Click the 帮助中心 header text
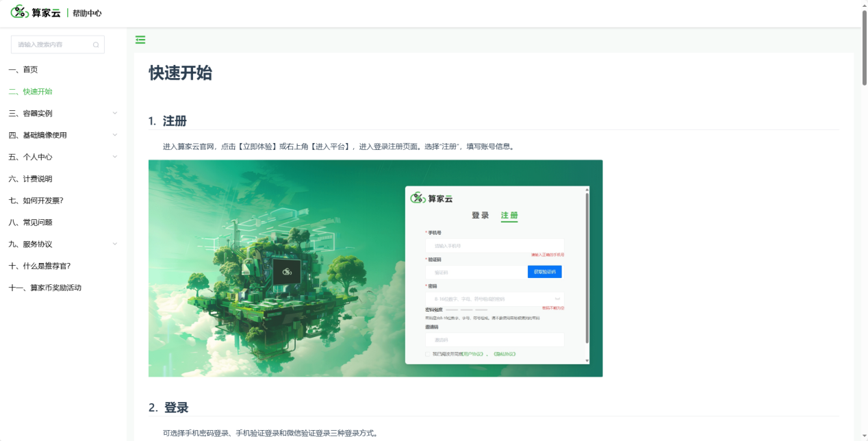868x441 pixels. point(87,13)
